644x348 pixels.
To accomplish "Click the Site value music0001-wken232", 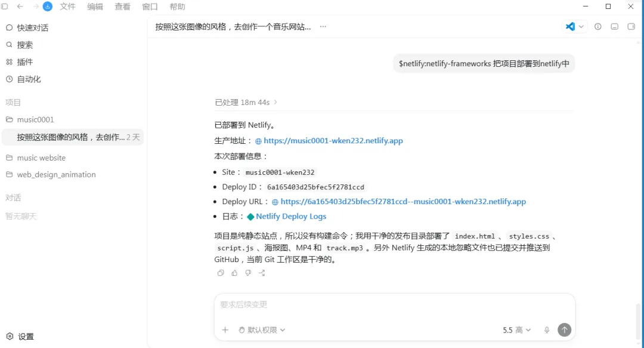I will coord(280,173).
